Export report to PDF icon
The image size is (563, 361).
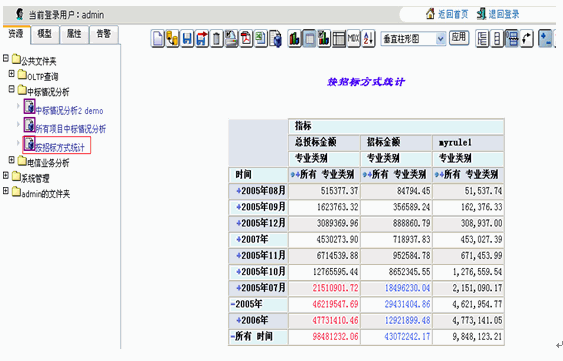[246, 38]
